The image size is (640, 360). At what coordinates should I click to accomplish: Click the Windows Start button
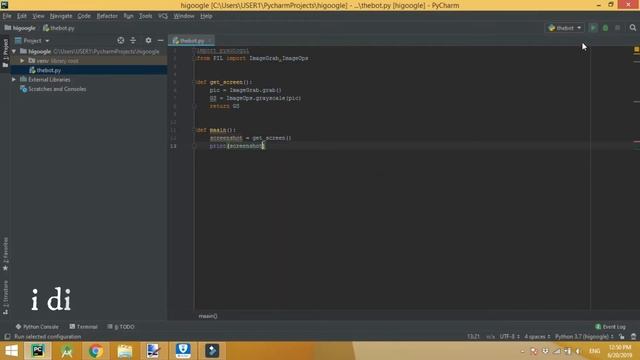click(11, 351)
